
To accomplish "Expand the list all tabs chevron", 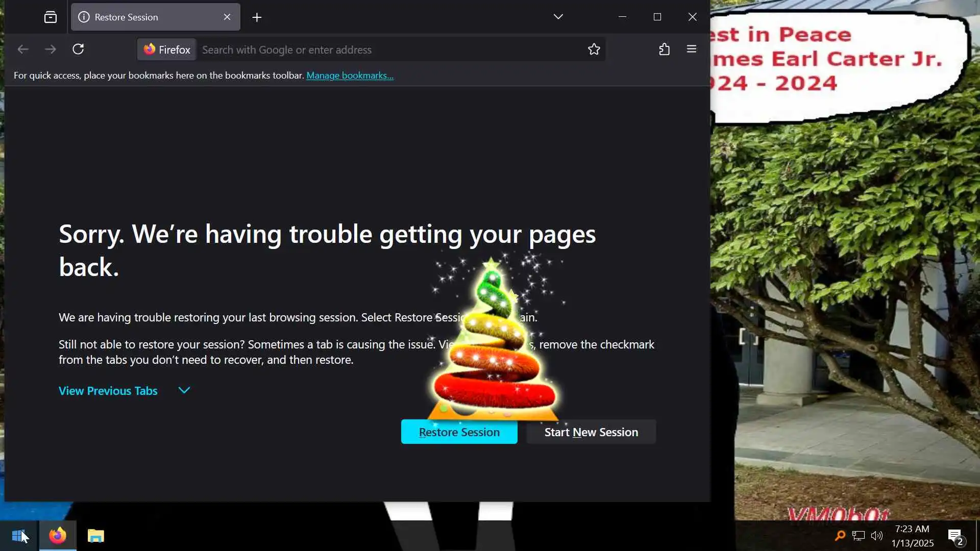I will click(x=558, y=17).
